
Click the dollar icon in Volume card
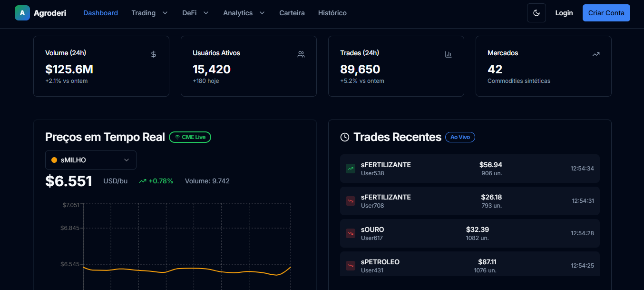(153, 54)
